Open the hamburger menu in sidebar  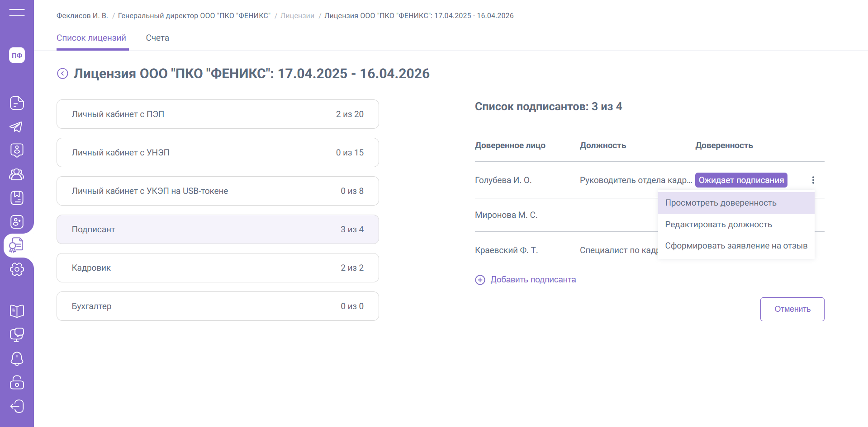[17, 13]
